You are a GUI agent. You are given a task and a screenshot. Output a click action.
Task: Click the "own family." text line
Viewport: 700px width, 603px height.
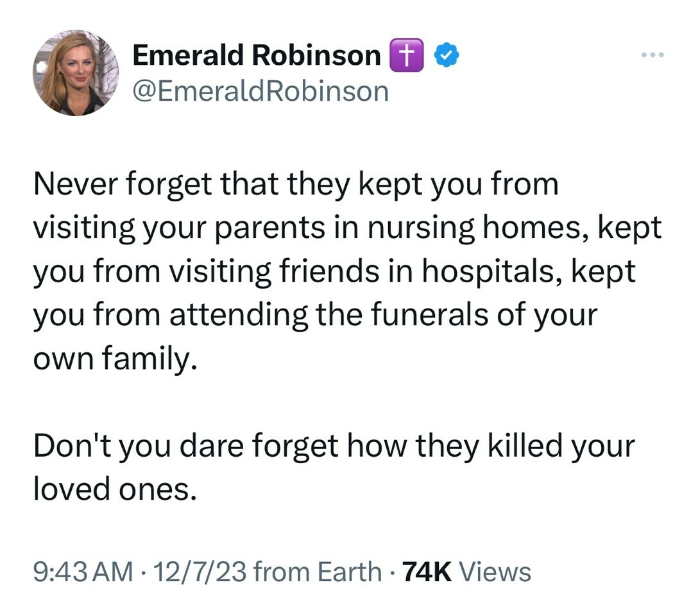click(x=112, y=359)
